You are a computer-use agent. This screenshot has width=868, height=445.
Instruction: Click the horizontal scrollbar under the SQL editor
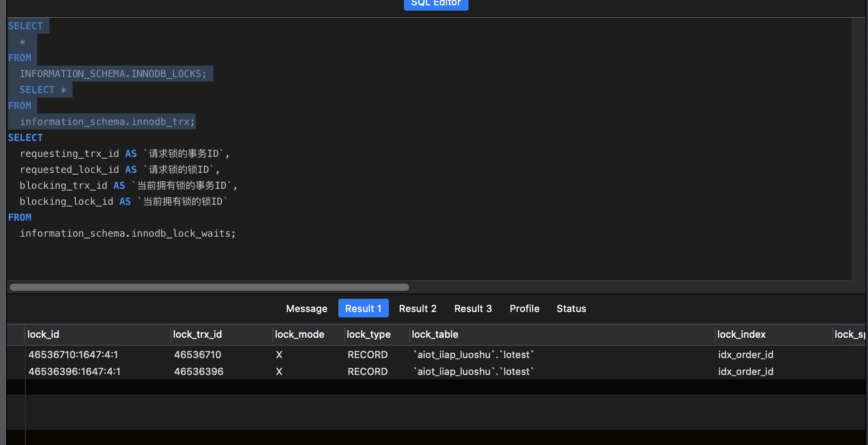point(209,287)
